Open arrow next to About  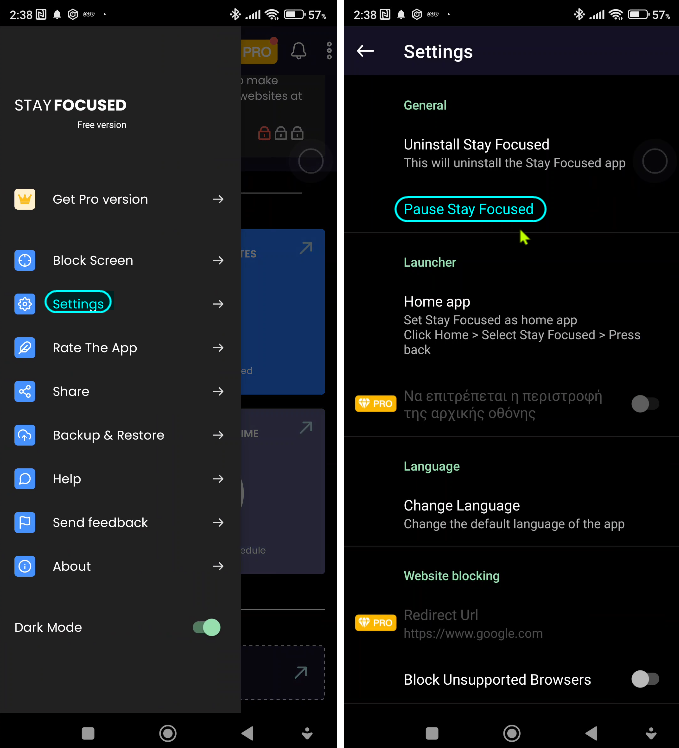point(218,566)
